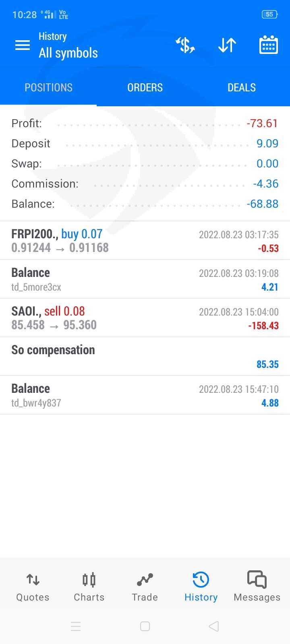Open the calendar date range picker

tap(268, 45)
